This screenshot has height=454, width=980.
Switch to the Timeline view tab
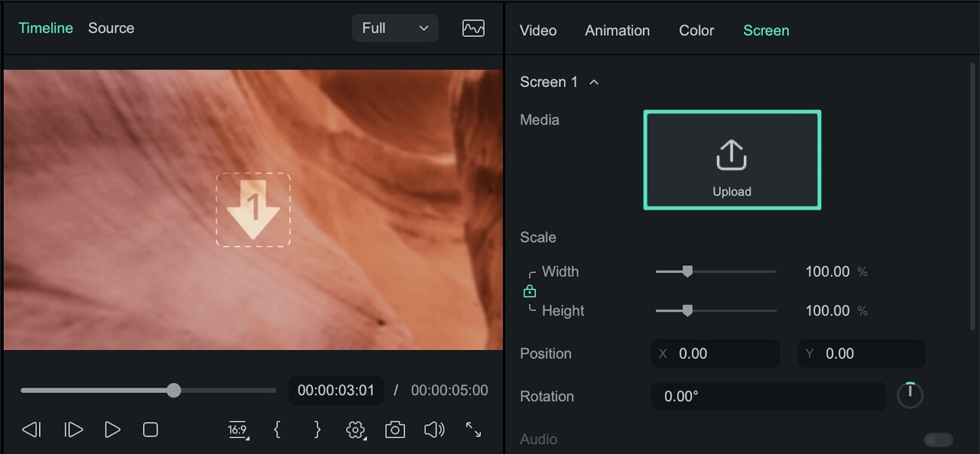[x=46, y=28]
